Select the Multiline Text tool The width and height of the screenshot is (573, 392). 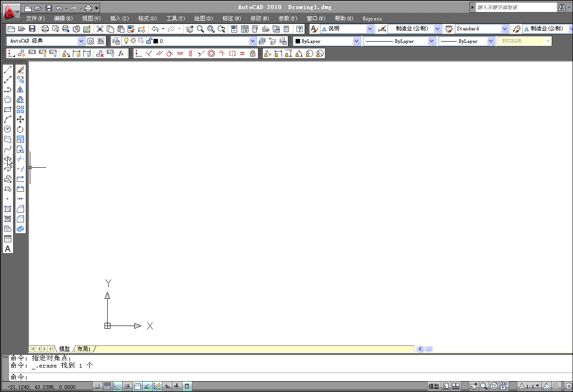point(8,249)
